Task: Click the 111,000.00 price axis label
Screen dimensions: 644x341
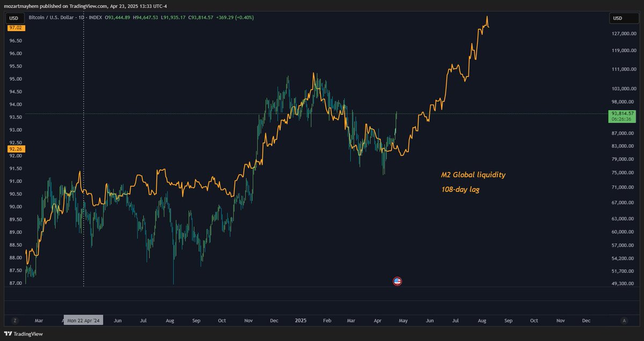Action: click(624, 69)
